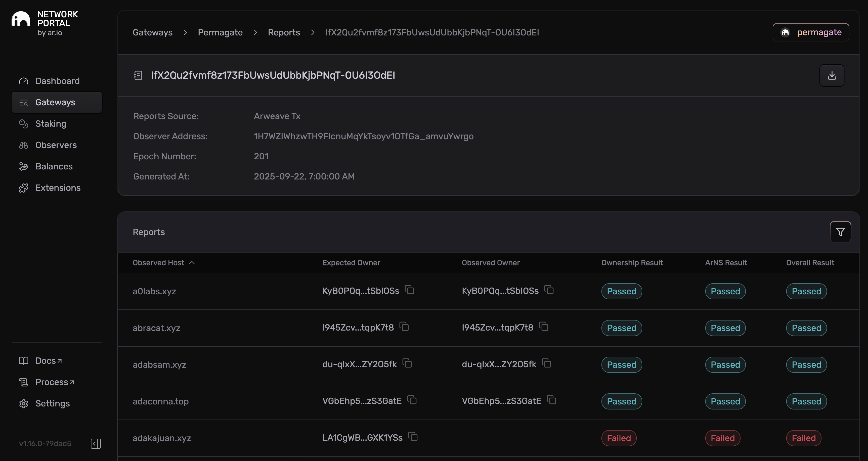Open the Reports filter icon
Viewport: 868px width, 461px height.
840,232
